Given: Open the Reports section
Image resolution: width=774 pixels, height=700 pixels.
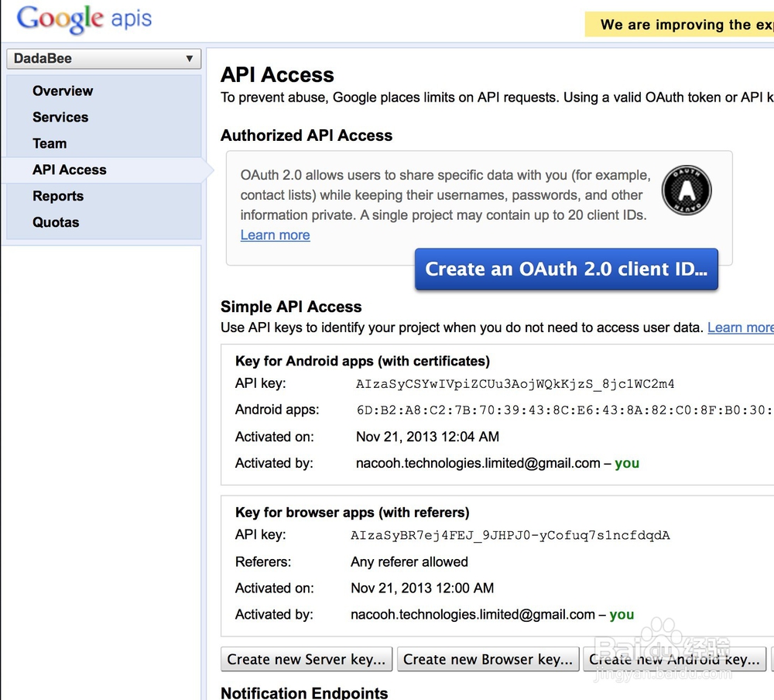Looking at the screenshot, I should click(58, 196).
